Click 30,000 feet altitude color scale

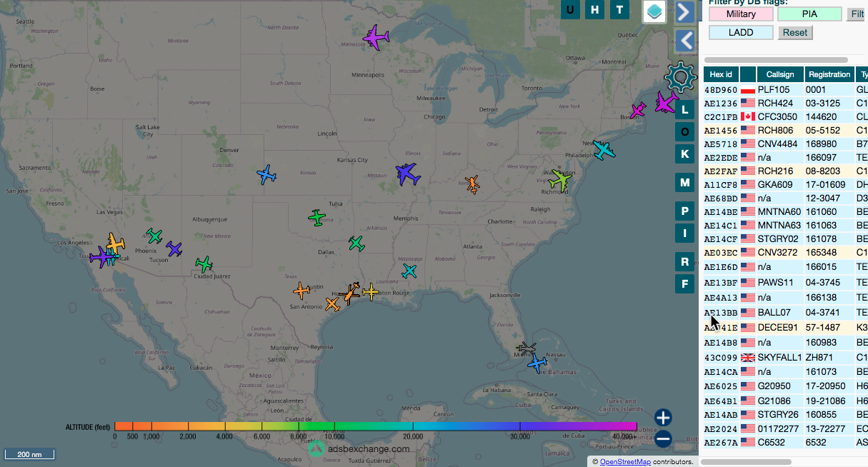(520, 426)
